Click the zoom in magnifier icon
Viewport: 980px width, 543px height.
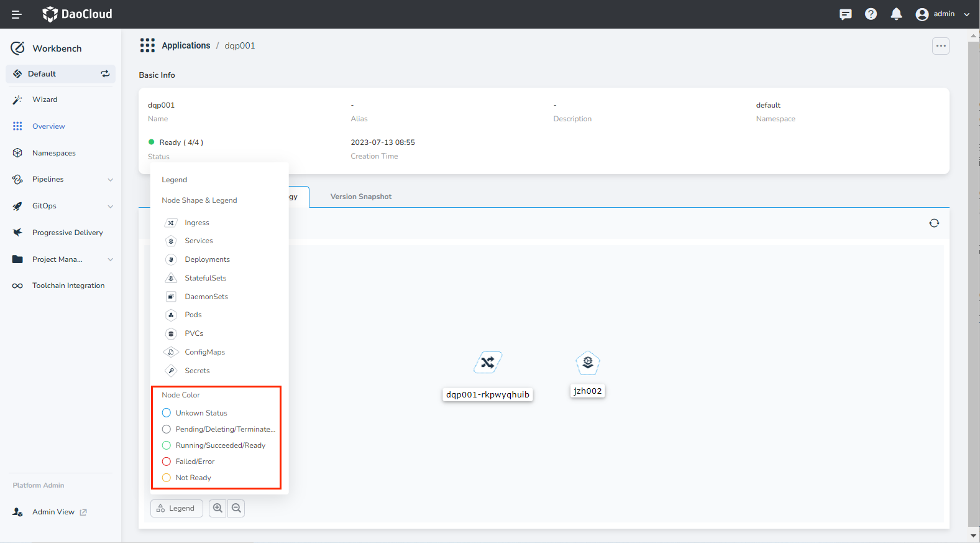pyautogui.click(x=218, y=508)
